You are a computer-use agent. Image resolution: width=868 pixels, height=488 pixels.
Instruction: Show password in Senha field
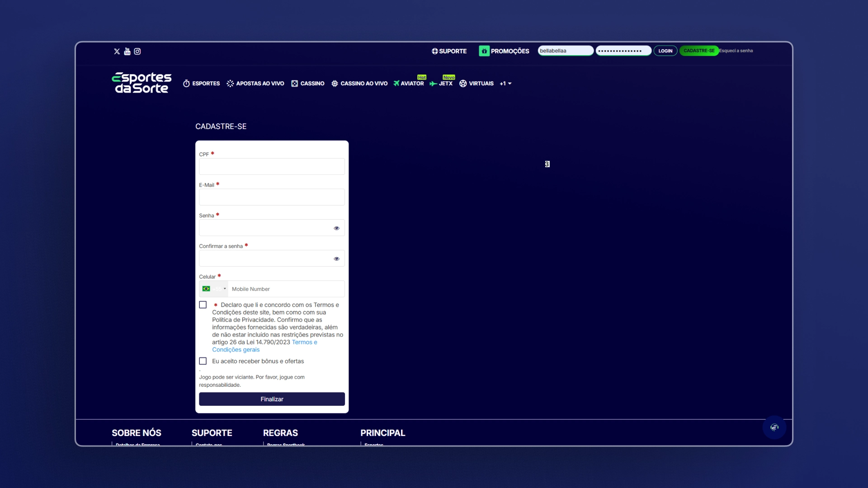tap(336, 228)
